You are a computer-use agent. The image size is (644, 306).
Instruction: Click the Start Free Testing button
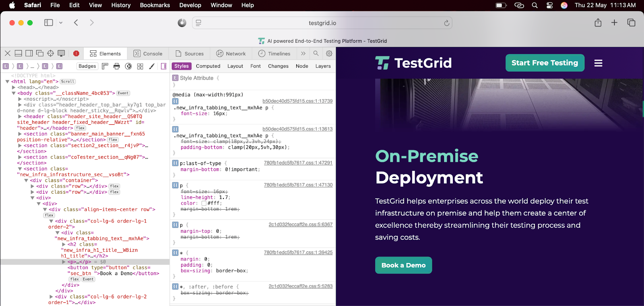(545, 63)
